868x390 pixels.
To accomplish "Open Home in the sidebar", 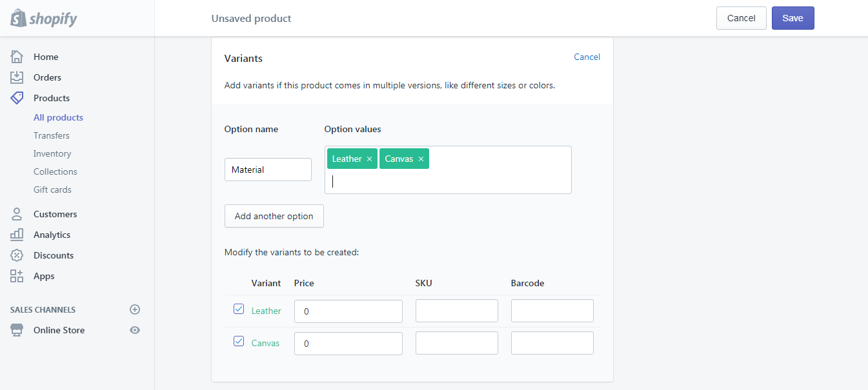I will click(46, 57).
